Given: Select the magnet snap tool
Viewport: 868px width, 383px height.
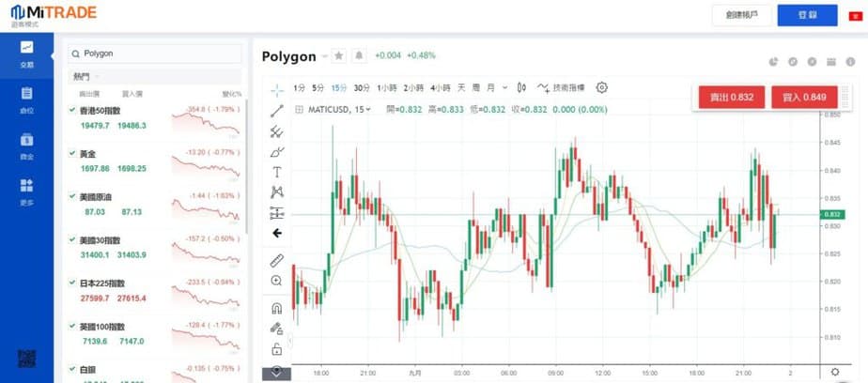Looking at the screenshot, I should [x=276, y=308].
